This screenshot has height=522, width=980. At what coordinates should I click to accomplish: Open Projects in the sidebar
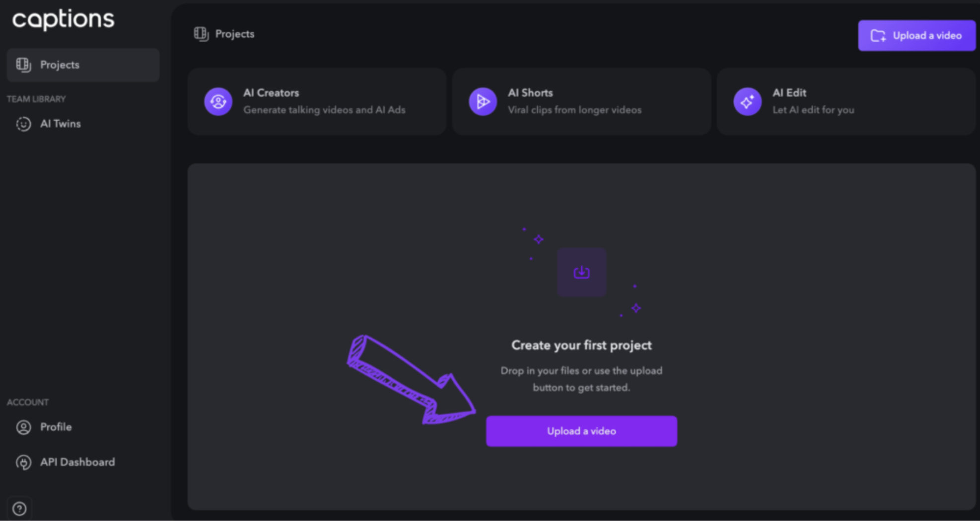point(83,65)
